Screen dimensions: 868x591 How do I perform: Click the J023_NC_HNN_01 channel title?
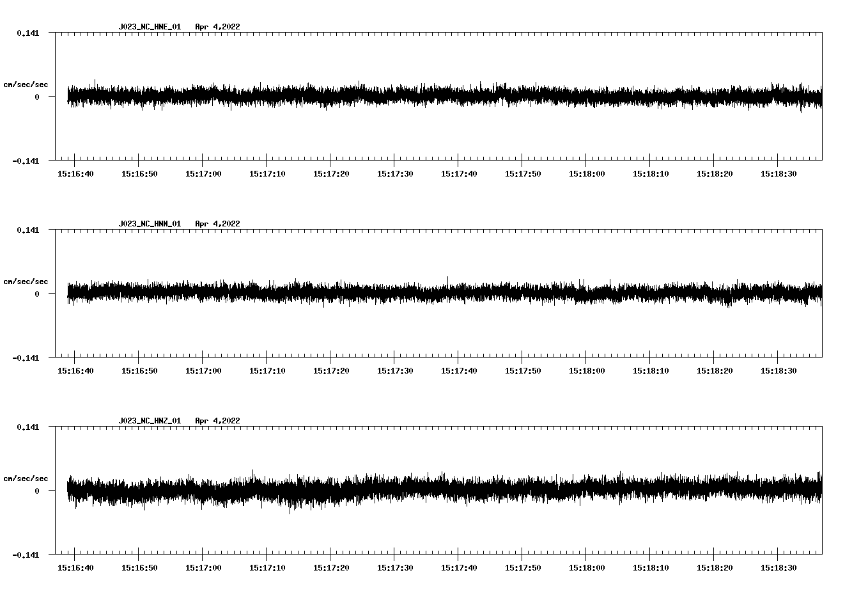150,224
